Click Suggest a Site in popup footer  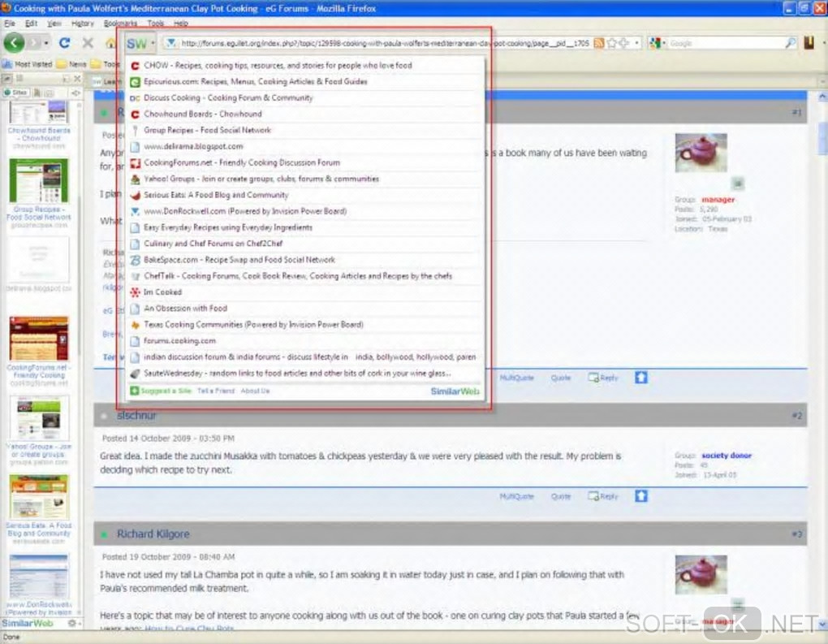pyautogui.click(x=161, y=391)
